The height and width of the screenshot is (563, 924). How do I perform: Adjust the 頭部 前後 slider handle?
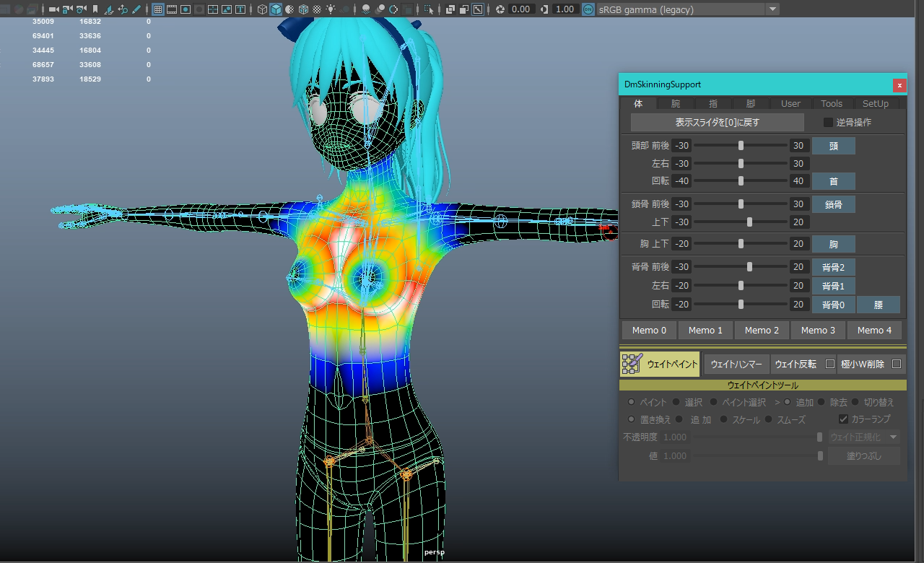coord(741,145)
